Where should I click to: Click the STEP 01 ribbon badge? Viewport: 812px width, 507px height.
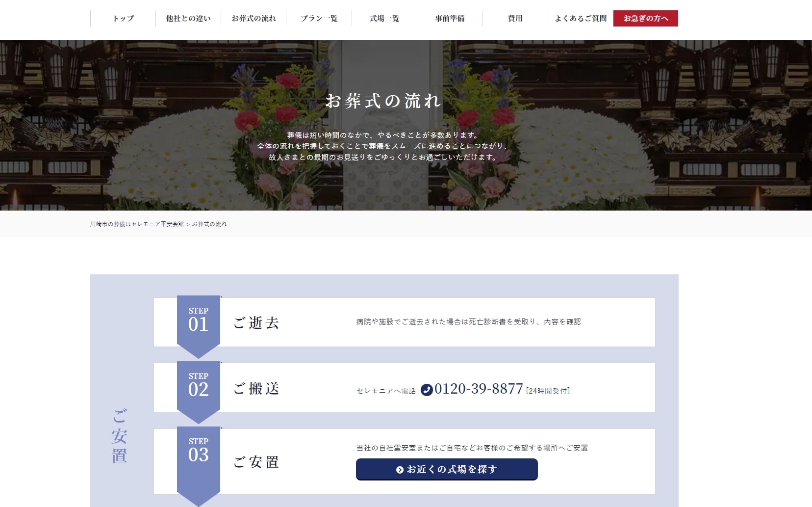point(198,320)
